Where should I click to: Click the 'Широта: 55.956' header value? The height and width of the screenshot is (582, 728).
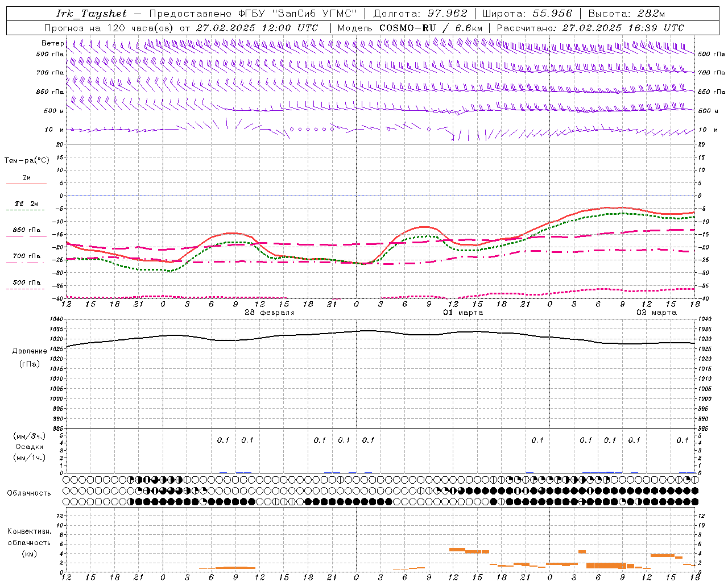(527, 14)
